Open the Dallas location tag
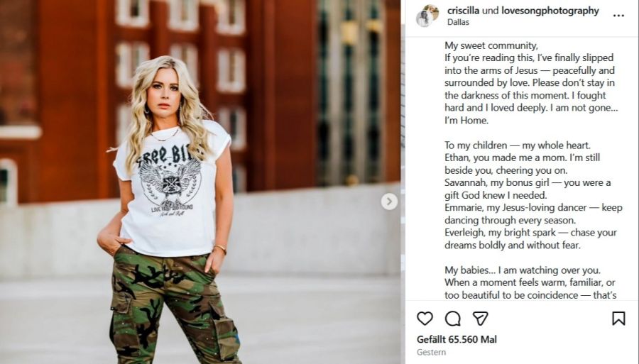Screen dimensions: 639x364 (x=458, y=23)
